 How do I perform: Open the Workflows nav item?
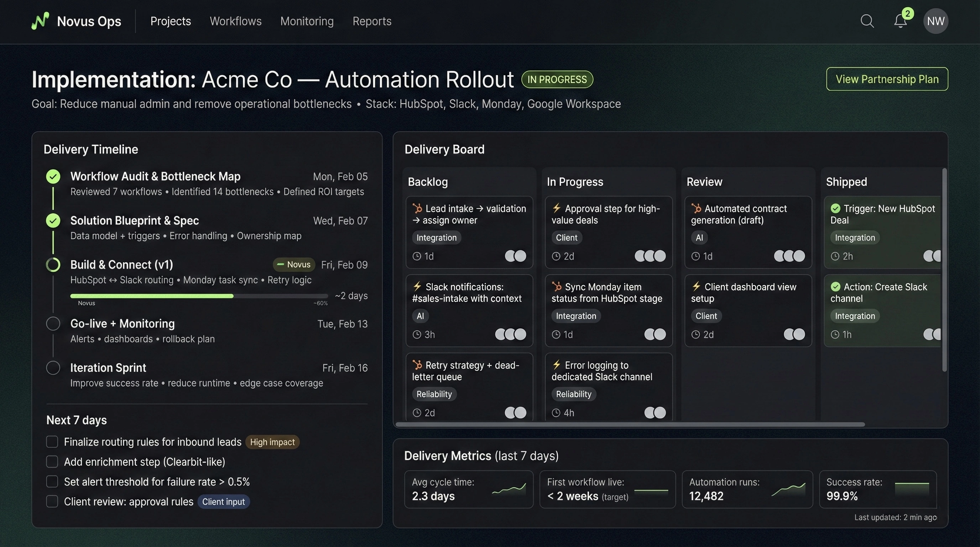235,21
